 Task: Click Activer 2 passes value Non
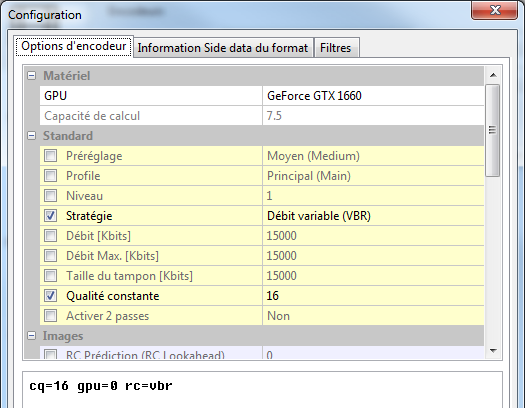tap(373, 316)
